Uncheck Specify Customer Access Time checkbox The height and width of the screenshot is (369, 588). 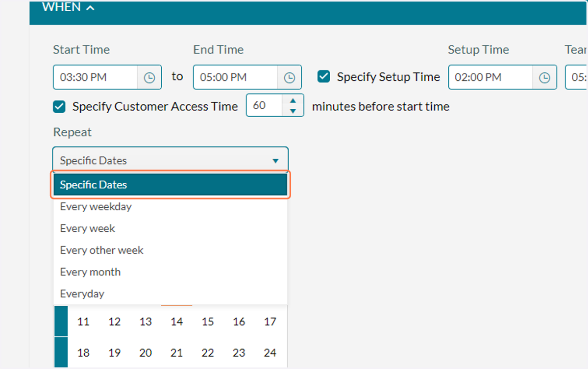59,106
